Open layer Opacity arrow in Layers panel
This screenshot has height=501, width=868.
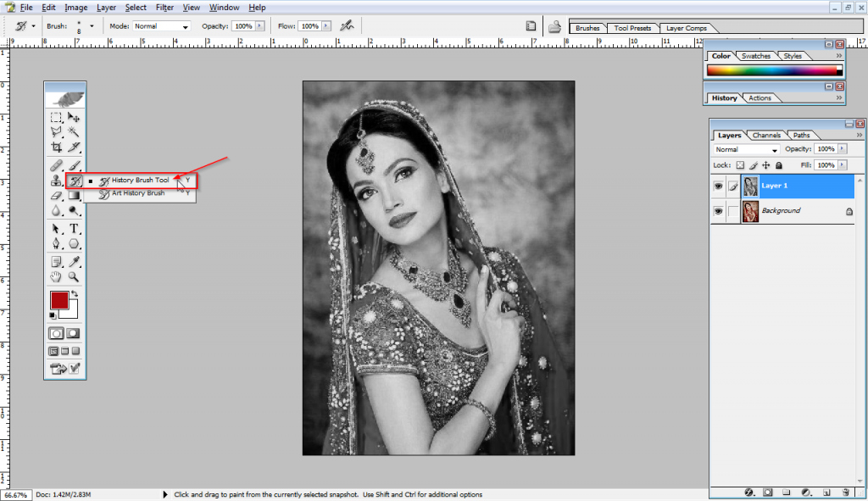pyautogui.click(x=842, y=149)
